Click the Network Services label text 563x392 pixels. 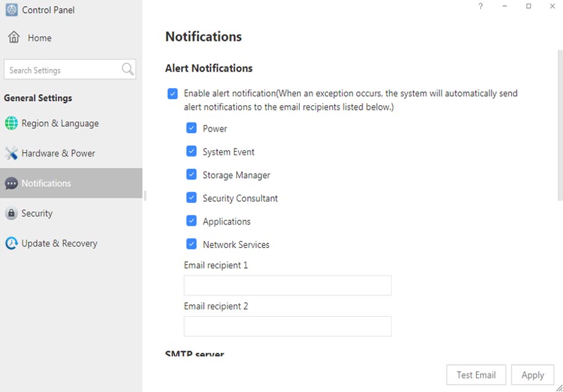pos(236,245)
